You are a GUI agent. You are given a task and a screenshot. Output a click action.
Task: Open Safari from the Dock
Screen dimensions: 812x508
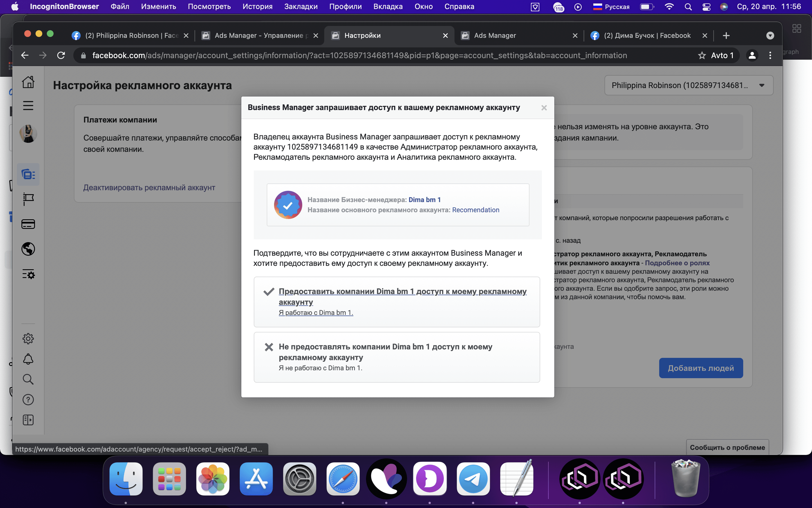[x=343, y=479]
